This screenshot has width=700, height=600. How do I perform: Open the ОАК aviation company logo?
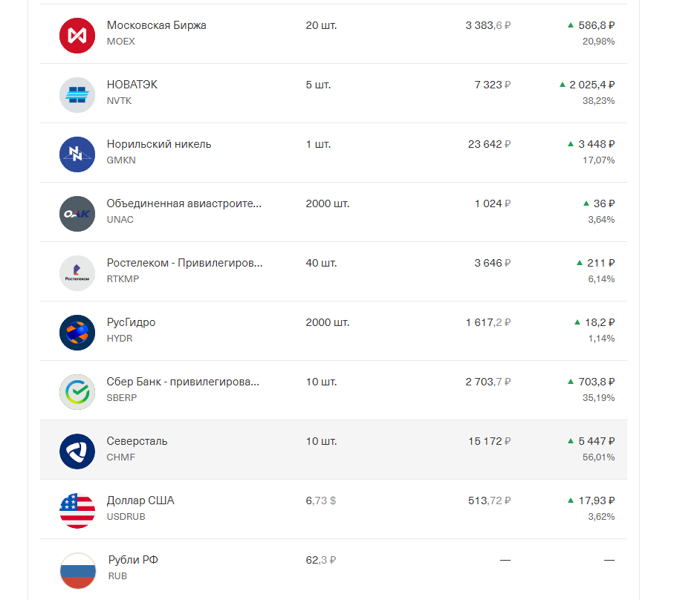77,213
